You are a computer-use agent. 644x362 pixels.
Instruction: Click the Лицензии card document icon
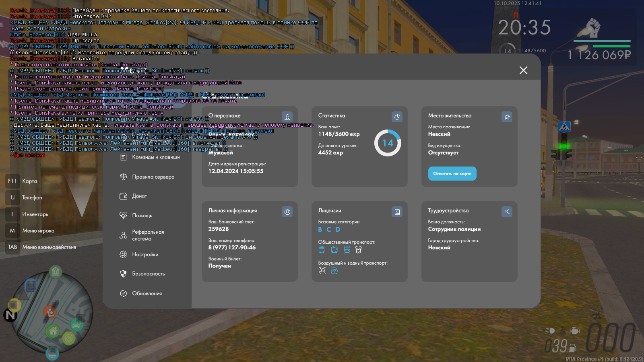pyautogui.click(x=397, y=212)
